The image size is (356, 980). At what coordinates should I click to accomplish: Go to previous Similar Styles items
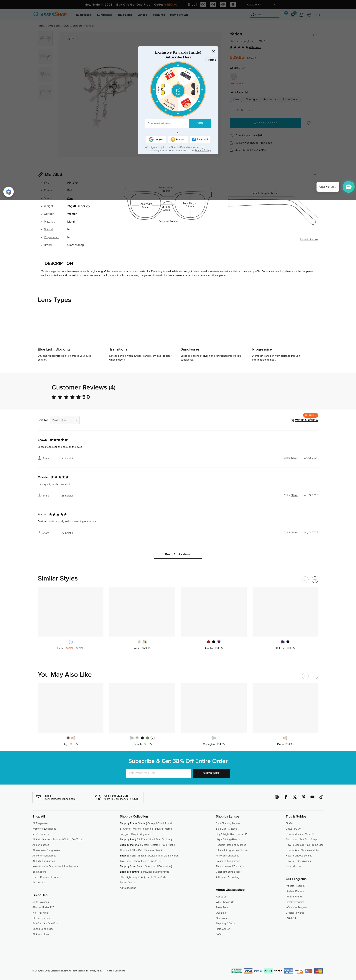(305, 579)
